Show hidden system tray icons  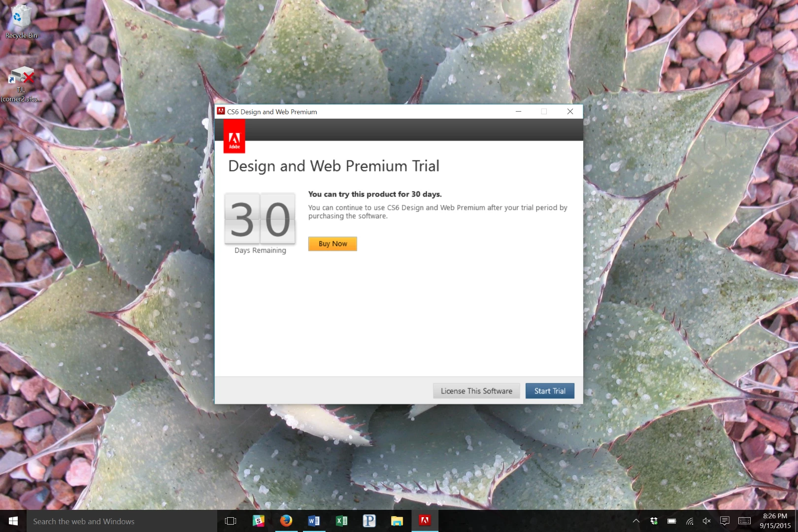[x=636, y=521]
